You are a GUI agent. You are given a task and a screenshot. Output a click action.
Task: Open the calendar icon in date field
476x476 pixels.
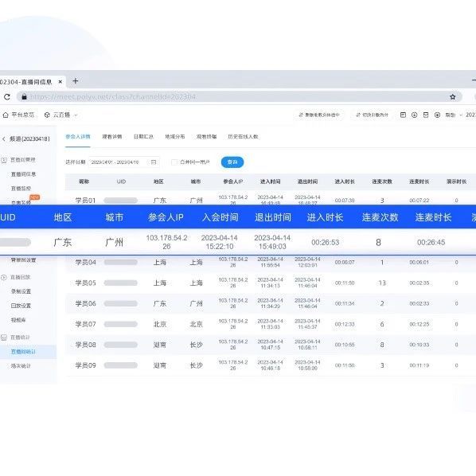pos(154,162)
